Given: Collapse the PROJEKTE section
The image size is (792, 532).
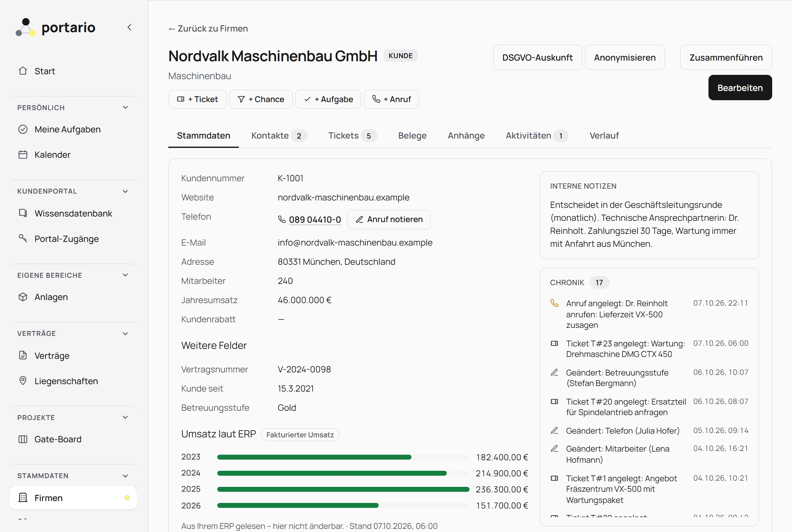Looking at the screenshot, I should coord(125,417).
